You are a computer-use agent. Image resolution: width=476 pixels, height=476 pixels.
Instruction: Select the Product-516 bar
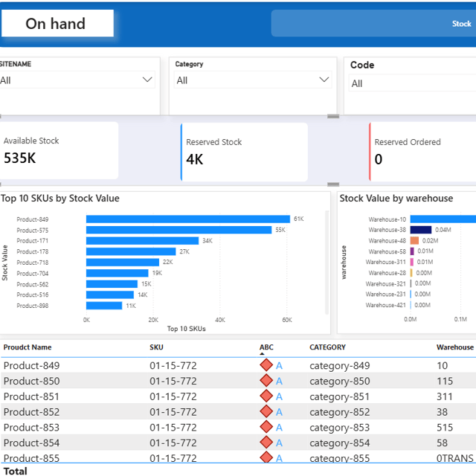click(x=110, y=295)
